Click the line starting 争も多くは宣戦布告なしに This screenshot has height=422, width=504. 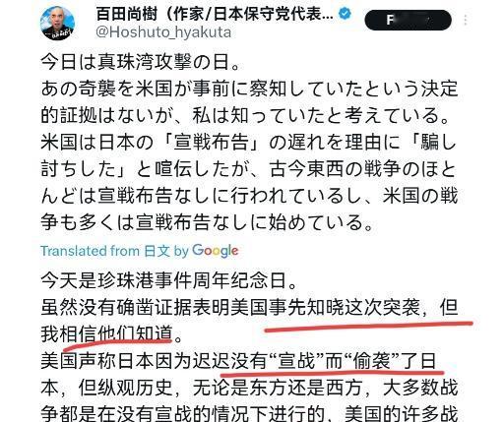tap(207, 222)
